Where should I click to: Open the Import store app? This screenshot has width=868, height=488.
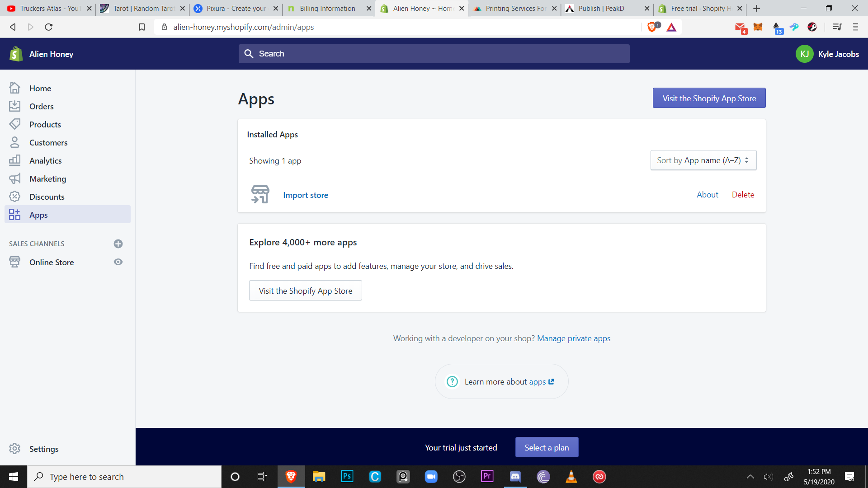click(x=306, y=195)
